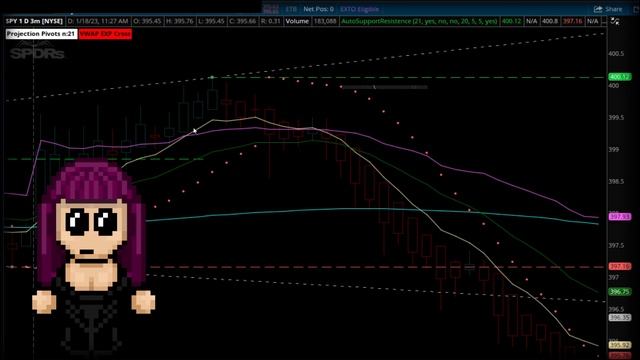Image resolution: width=640 pixels, height=360 pixels.
Task: Click the 400.5 price axis label
Action: pyautogui.click(x=616, y=53)
